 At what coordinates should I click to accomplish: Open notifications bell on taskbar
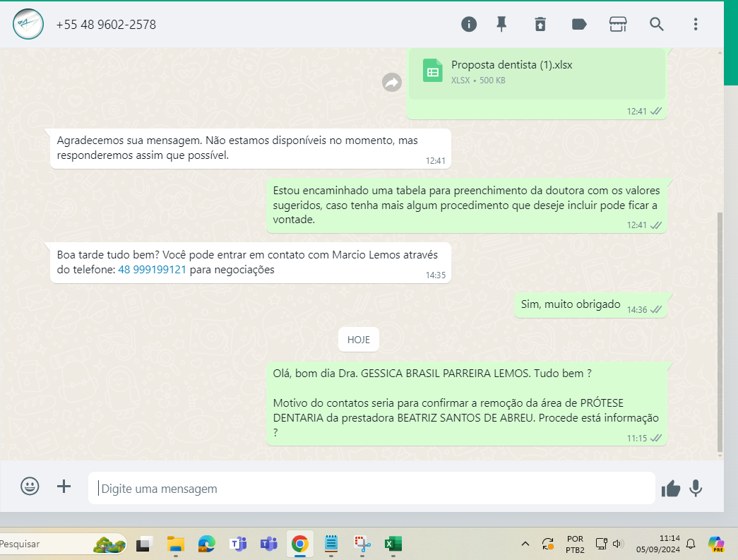691,544
